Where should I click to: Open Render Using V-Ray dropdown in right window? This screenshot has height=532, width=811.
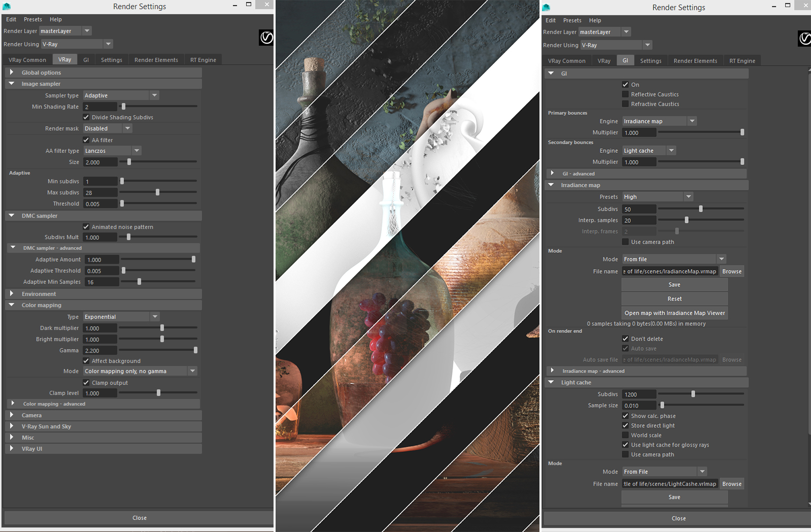pyautogui.click(x=616, y=45)
